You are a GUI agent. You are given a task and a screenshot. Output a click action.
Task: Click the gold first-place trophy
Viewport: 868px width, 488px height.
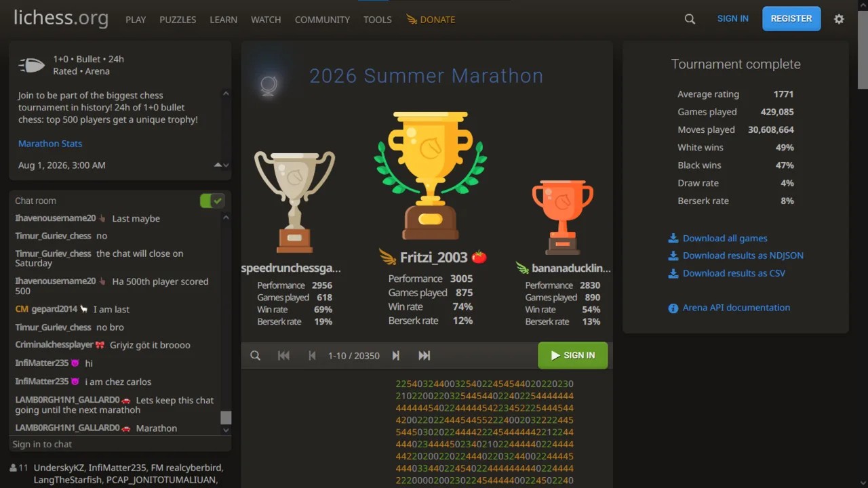[430, 176]
